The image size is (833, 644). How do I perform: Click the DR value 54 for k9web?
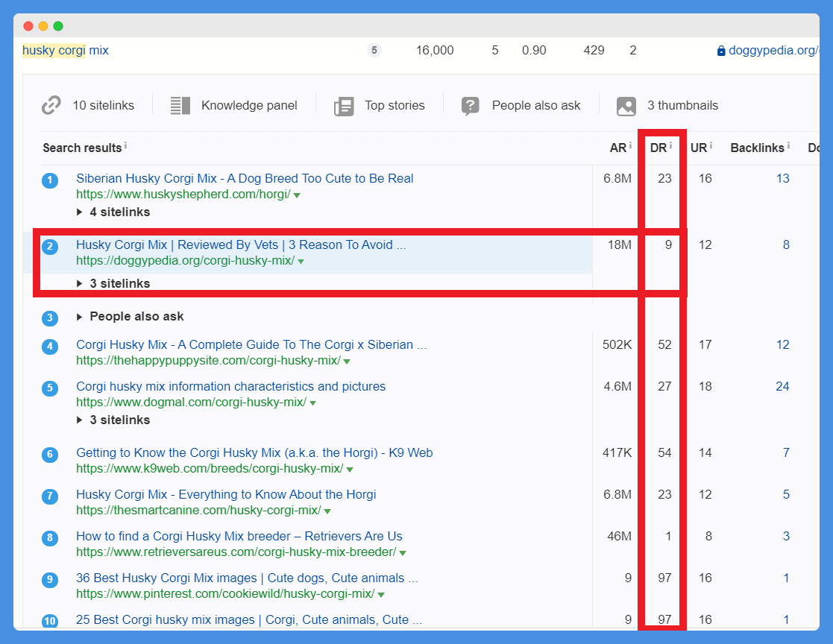point(664,453)
